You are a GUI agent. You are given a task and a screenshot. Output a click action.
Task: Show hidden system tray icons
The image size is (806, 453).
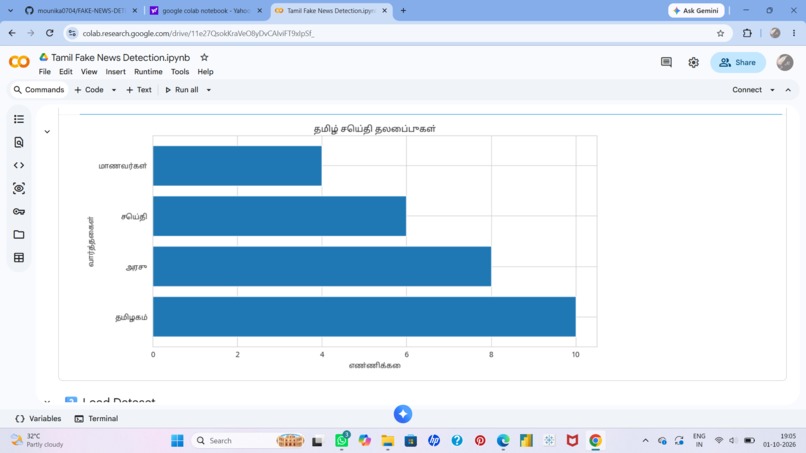tap(645, 441)
